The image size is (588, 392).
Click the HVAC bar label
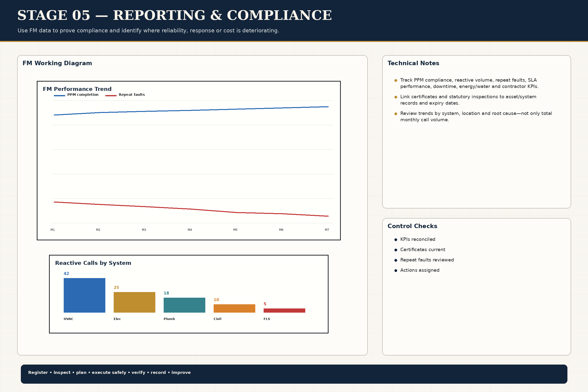click(69, 319)
